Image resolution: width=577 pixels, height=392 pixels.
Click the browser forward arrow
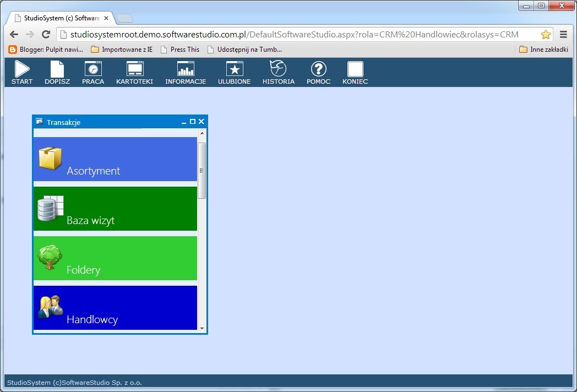(x=30, y=35)
